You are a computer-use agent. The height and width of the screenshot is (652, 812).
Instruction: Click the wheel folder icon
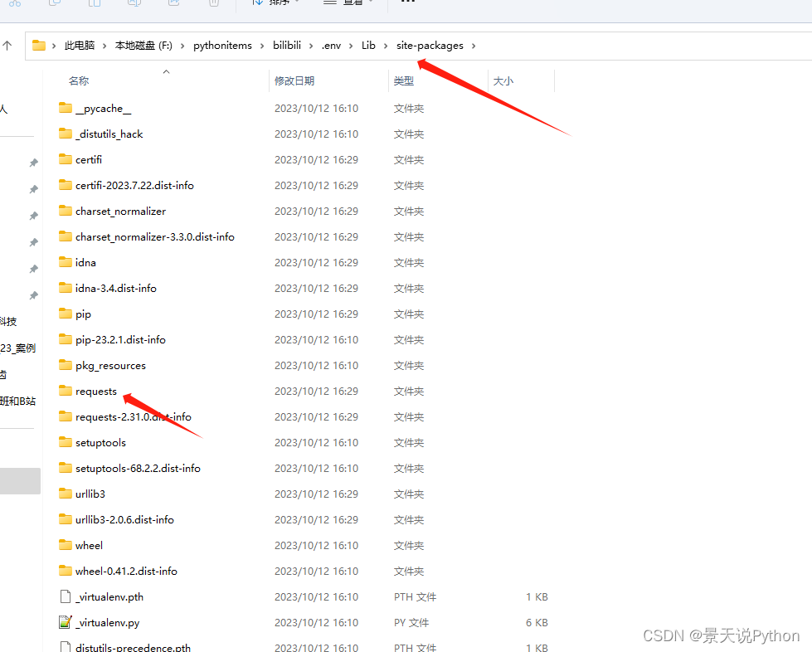66,545
